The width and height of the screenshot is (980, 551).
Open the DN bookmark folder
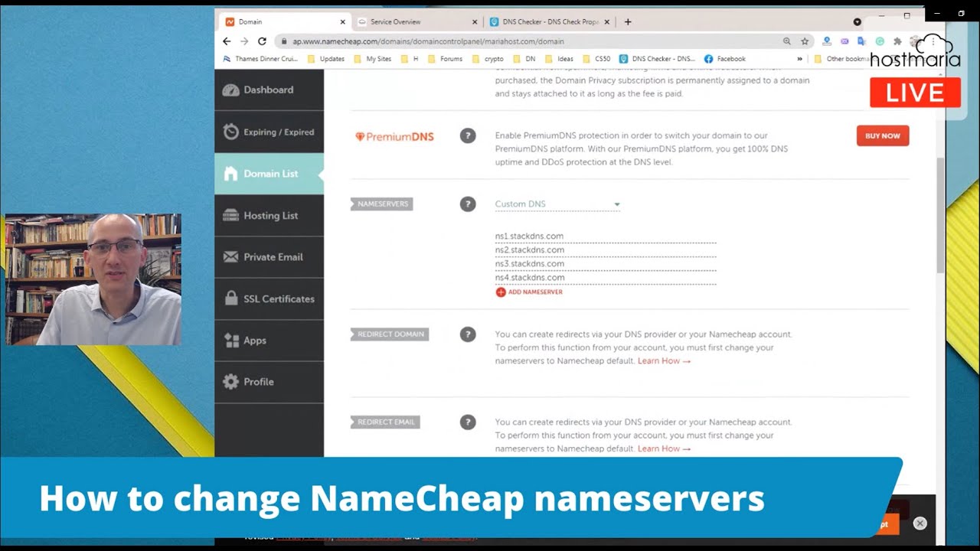524,59
